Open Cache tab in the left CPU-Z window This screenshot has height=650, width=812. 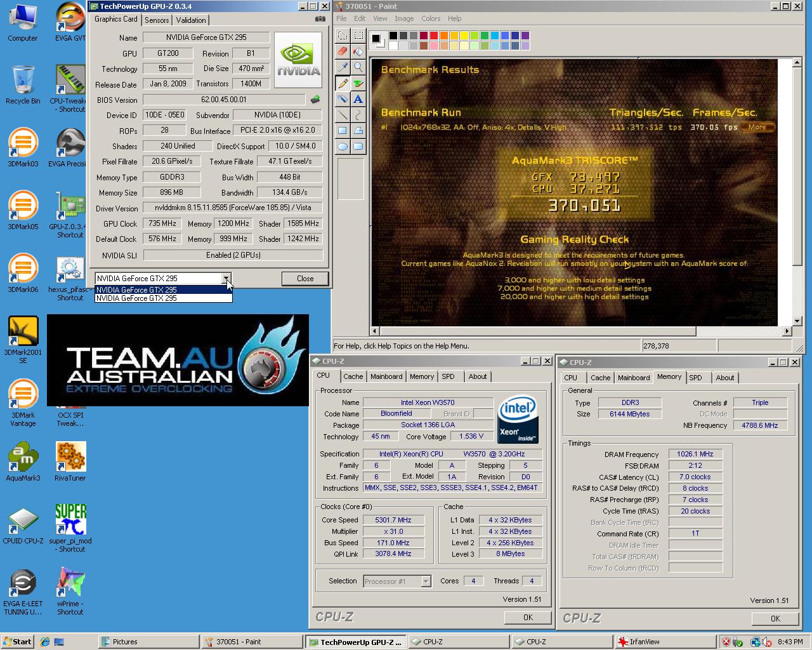353,376
